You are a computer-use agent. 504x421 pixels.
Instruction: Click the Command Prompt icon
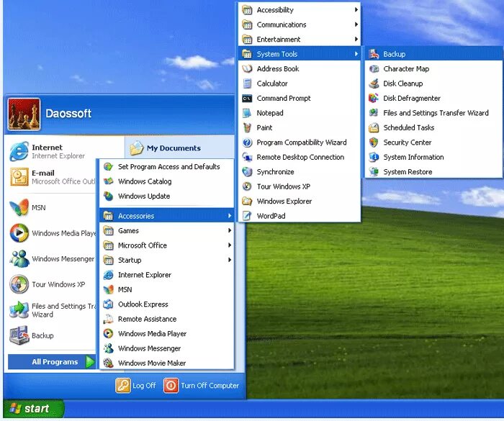click(247, 99)
